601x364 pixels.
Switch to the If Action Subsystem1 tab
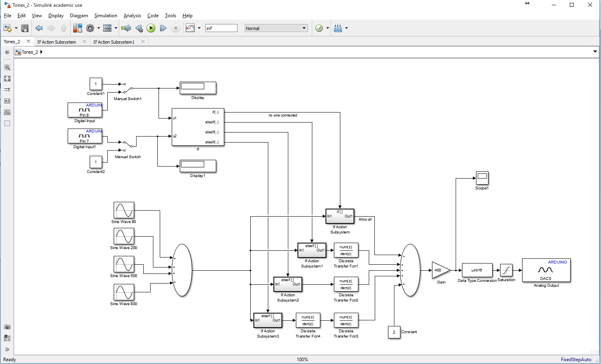coord(114,42)
